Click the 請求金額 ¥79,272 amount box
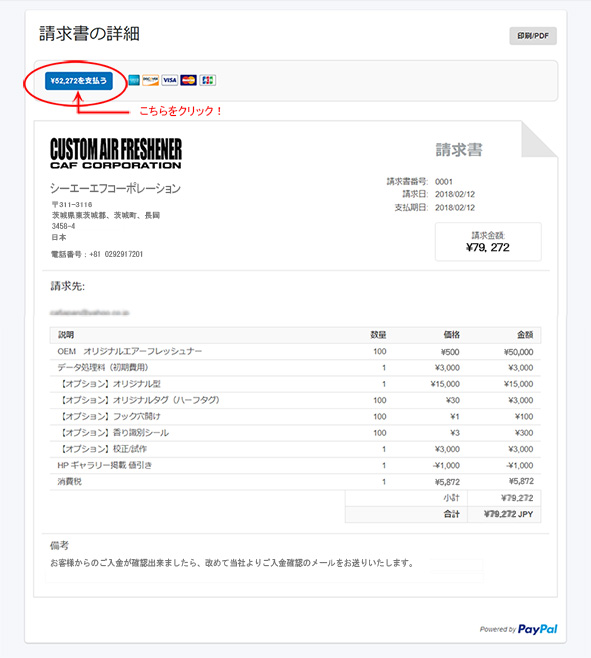This screenshot has width=591, height=658. pos(488,242)
